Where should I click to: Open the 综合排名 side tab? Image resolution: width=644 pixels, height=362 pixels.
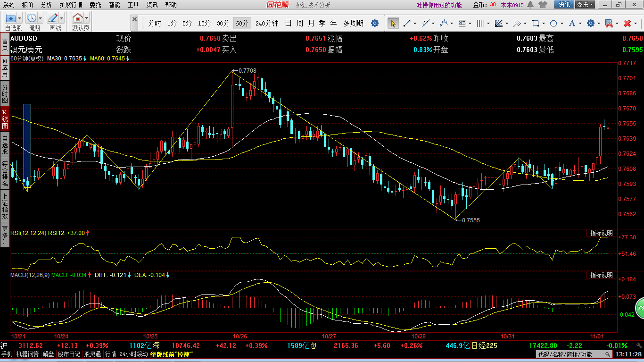click(5, 175)
